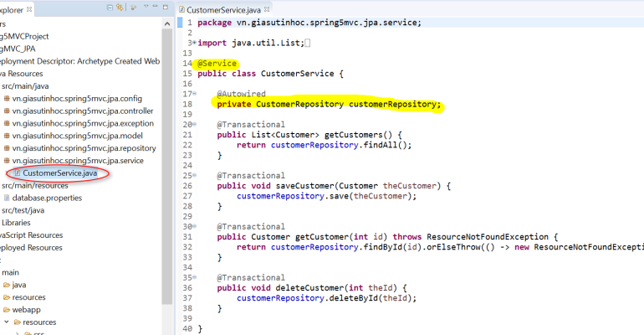The width and height of the screenshot is (644, 335).
Task: Click the package declaration on line 1
Action: point(309,23)
